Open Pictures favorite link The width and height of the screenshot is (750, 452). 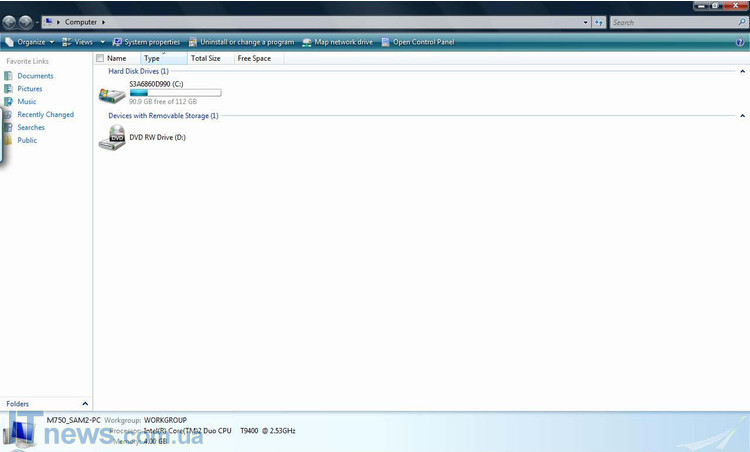[30, 89]
